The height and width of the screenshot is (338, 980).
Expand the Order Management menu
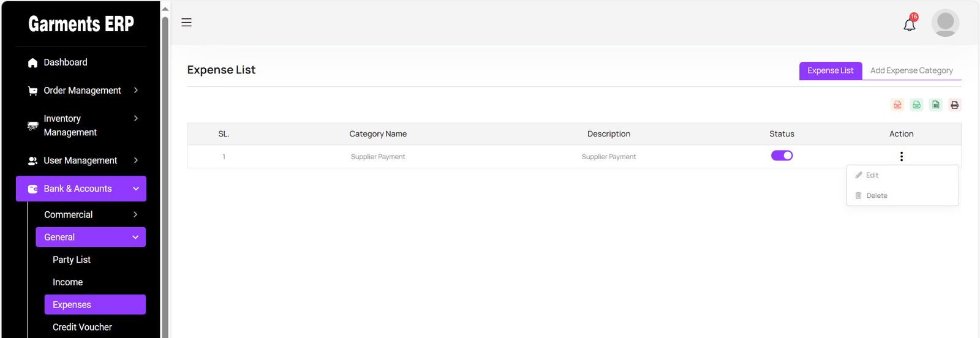tap(82, 91)
